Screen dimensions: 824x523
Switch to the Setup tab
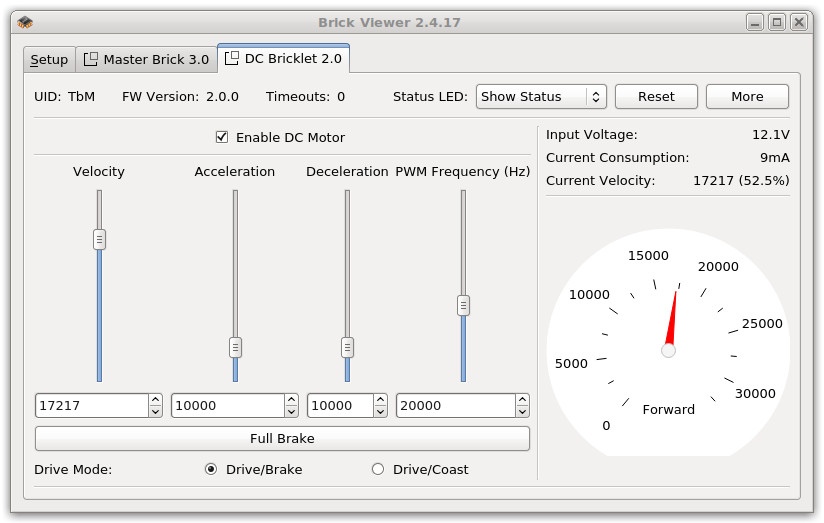pyautogui.click(x=49, y=59)
